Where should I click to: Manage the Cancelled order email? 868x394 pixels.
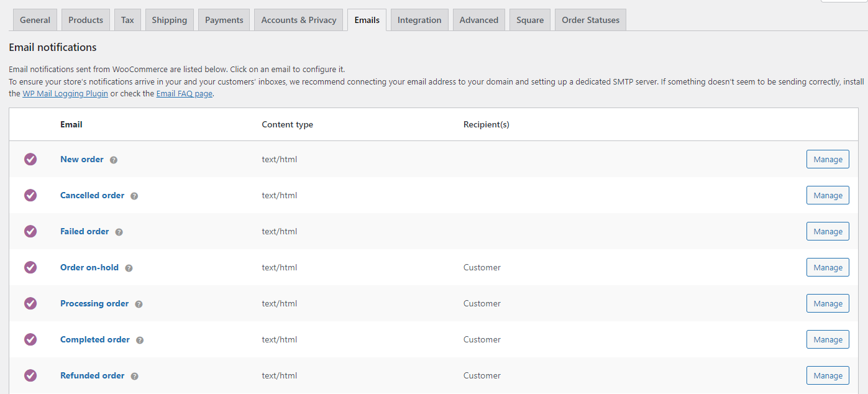[828, 195]
